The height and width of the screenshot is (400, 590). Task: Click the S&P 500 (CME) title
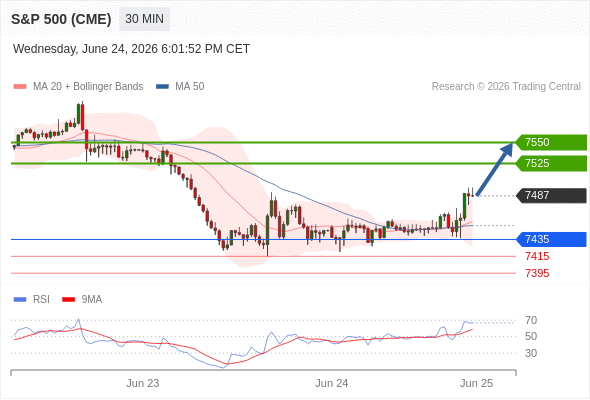tap(61, 19)
